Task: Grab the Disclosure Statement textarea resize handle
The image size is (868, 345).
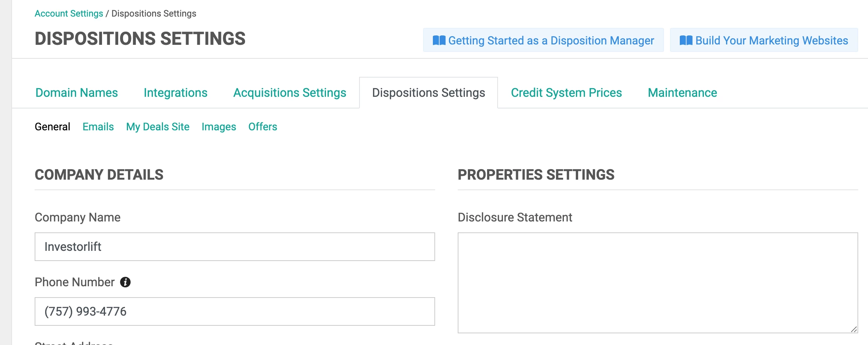Action: (854, 329)
